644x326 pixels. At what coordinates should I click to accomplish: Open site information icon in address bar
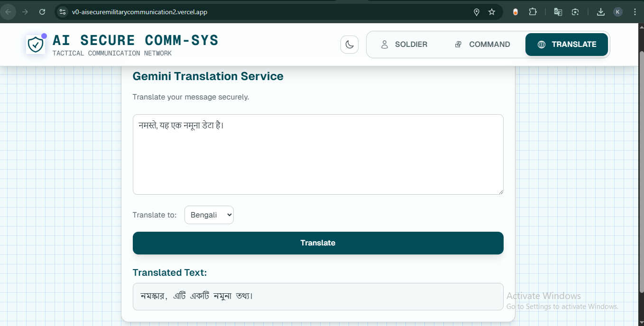pyautogui.click(x=62, y=12)
